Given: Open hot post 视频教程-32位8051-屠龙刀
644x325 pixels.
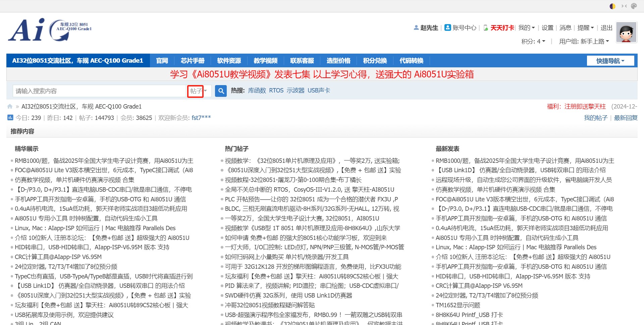Looking at the screenshot, I should [x=293, y=180].
